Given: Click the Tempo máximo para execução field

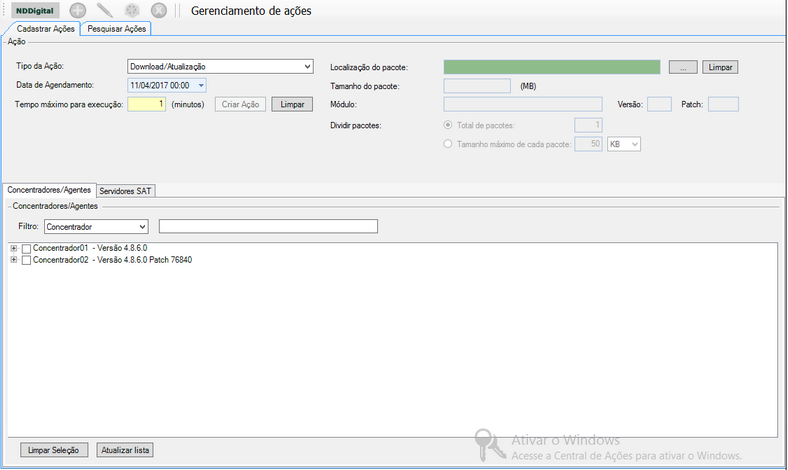Looking at the screenshot, I should pos(146,104).
